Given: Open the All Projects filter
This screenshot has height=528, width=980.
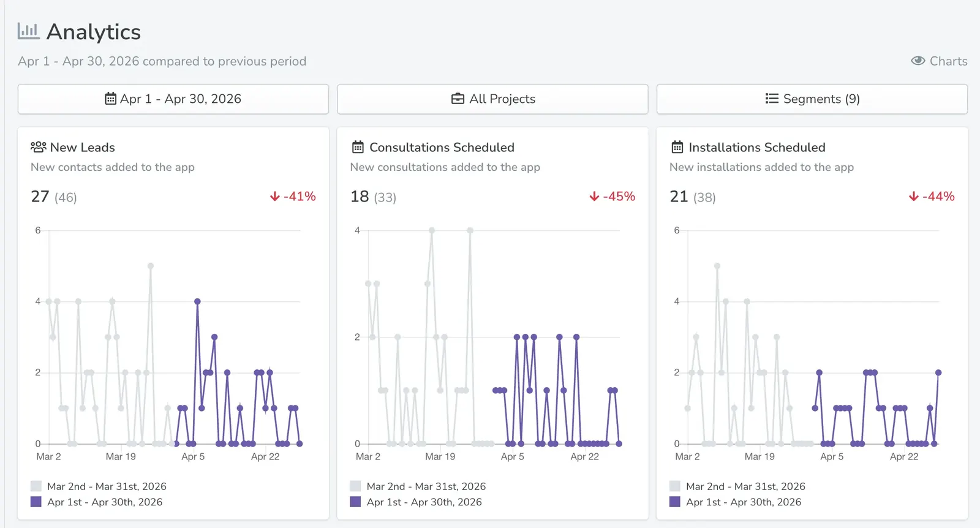Looking at the screenshot, I should (x=492, y=99).
